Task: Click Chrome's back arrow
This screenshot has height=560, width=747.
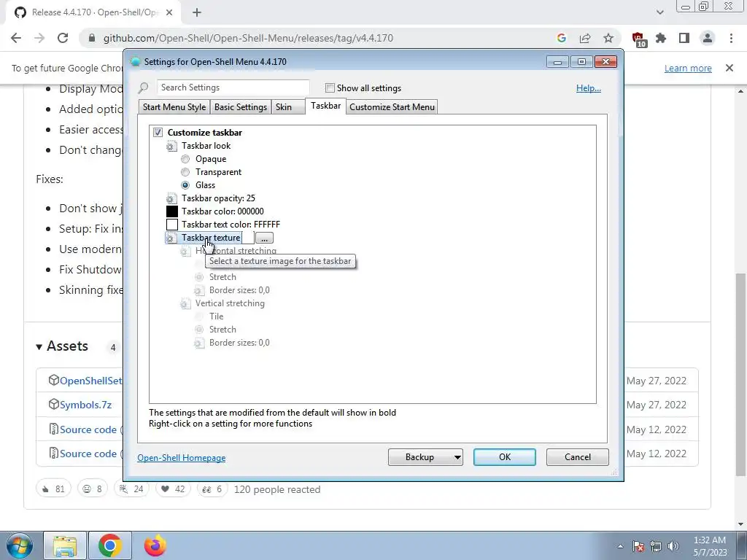Action: point(16,38)
